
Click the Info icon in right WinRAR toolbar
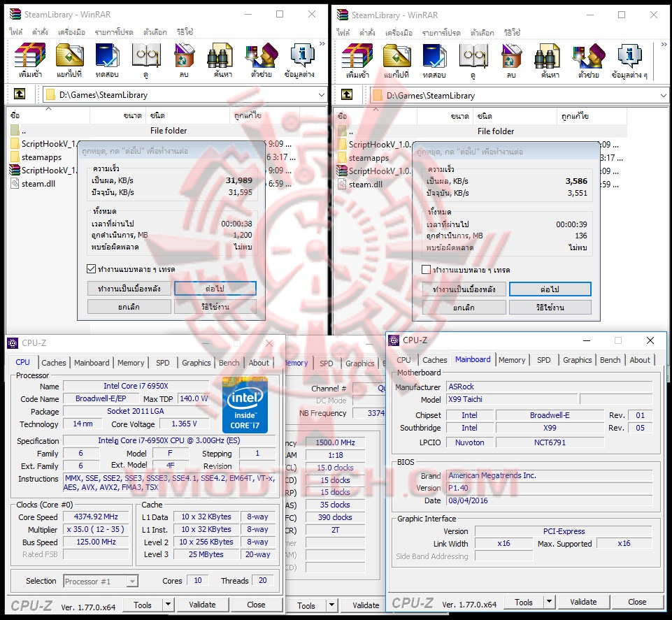click(x=629, y=56)
